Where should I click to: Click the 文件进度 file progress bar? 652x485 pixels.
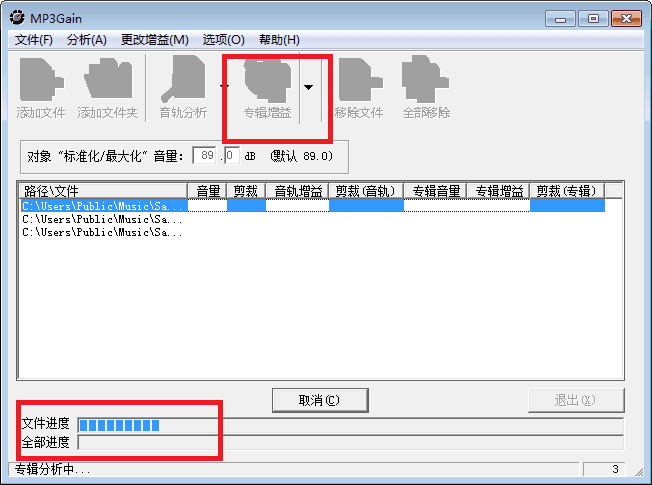point(351,425)
